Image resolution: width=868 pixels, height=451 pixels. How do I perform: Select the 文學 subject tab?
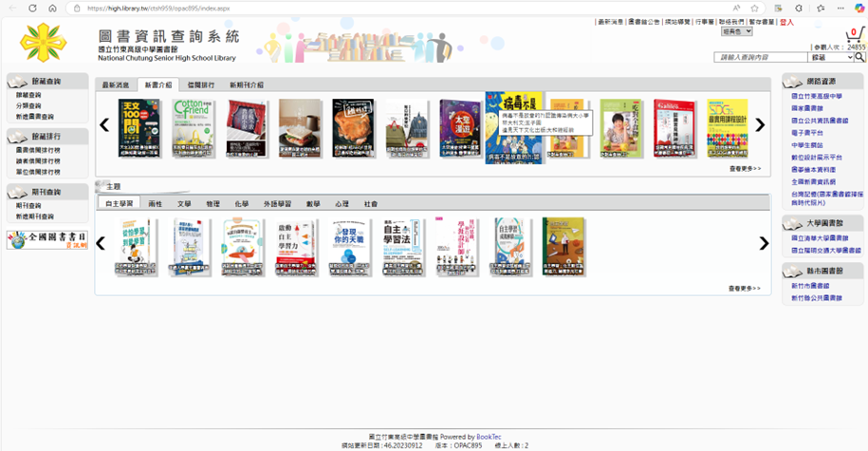[184, 203]
